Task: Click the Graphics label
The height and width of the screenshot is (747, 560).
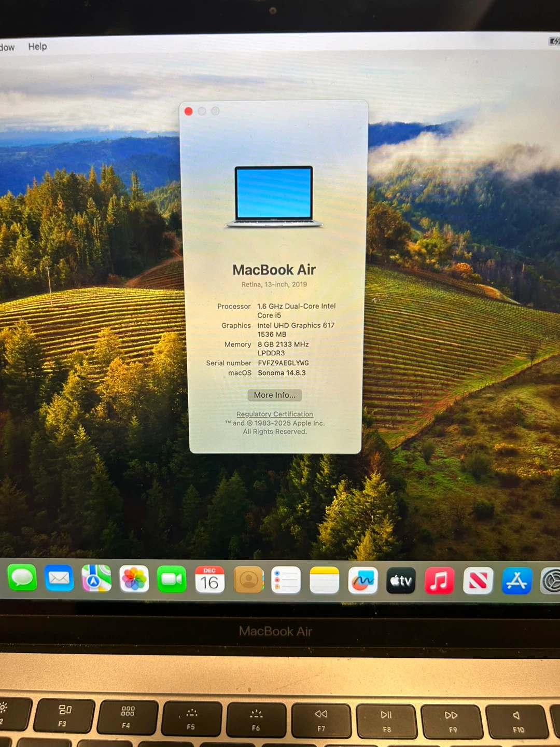Action: point(236,326)
